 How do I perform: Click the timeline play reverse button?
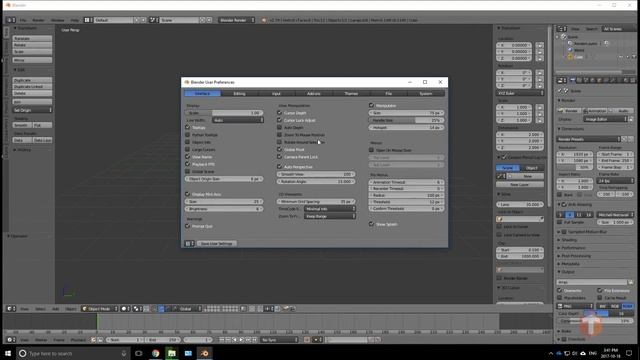point(235,340)
